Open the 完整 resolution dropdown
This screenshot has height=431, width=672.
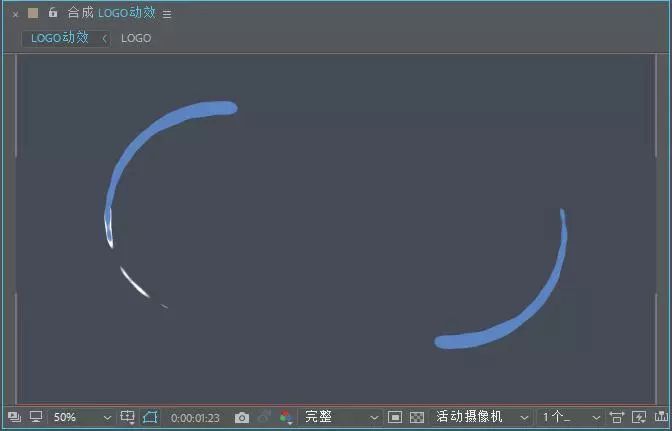pyautogui.click(x=340, y=417)
